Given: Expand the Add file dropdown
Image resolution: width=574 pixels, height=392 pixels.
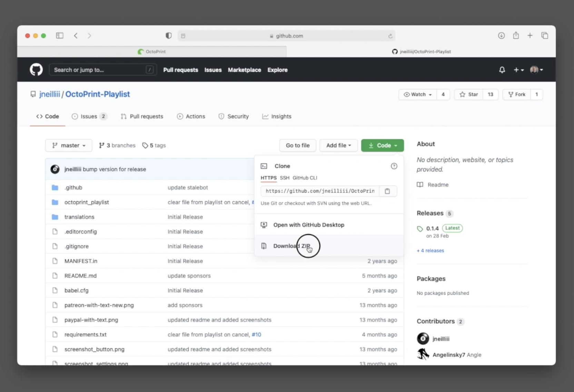Looking at the screenshot, I should click(339, 145).
